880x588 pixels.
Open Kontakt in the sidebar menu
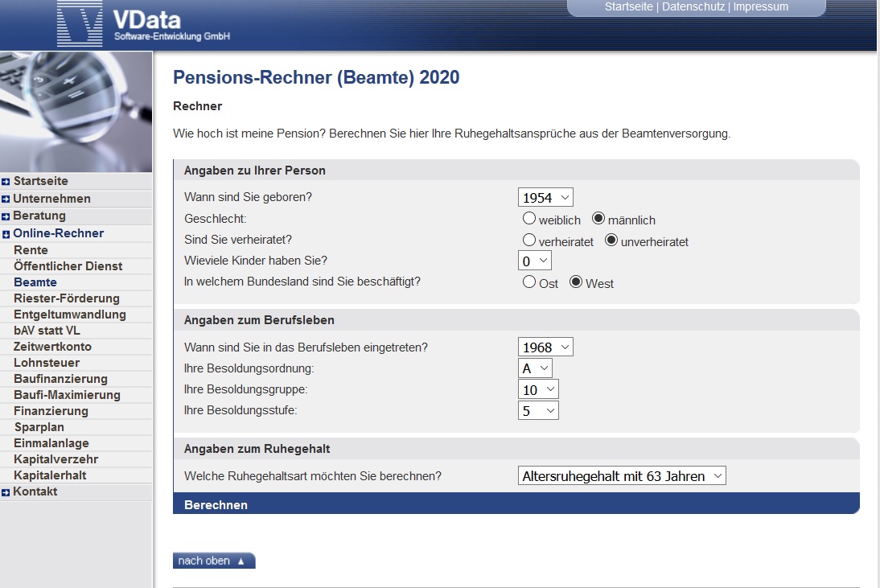(35, 491)
